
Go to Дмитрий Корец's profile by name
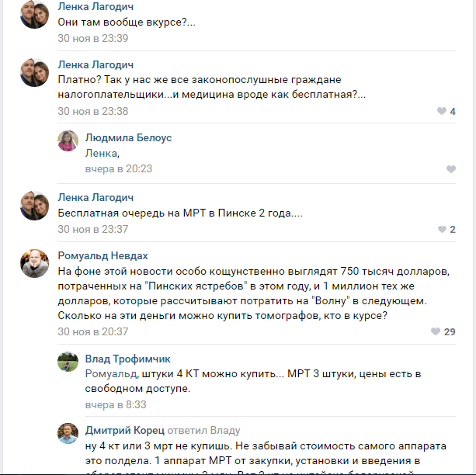point(124,431)
